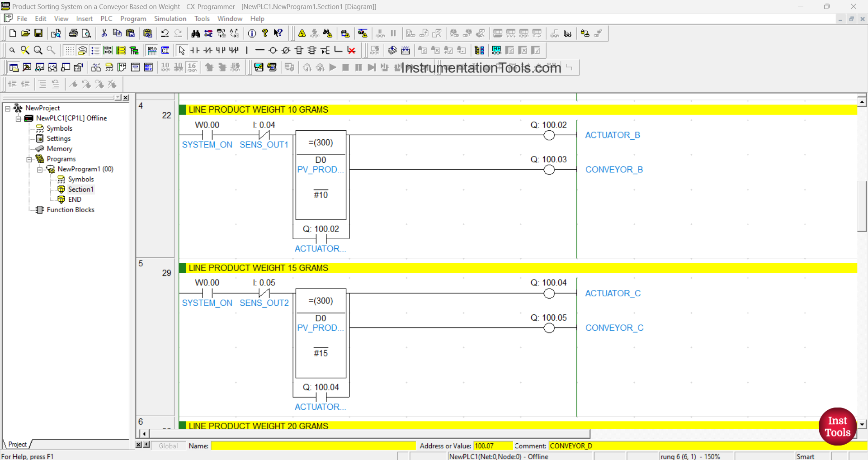Image resolution: width=868 pixels, height=460 pixels.
Task: Select the New Coil tool
Action: (x=273, y=50)
